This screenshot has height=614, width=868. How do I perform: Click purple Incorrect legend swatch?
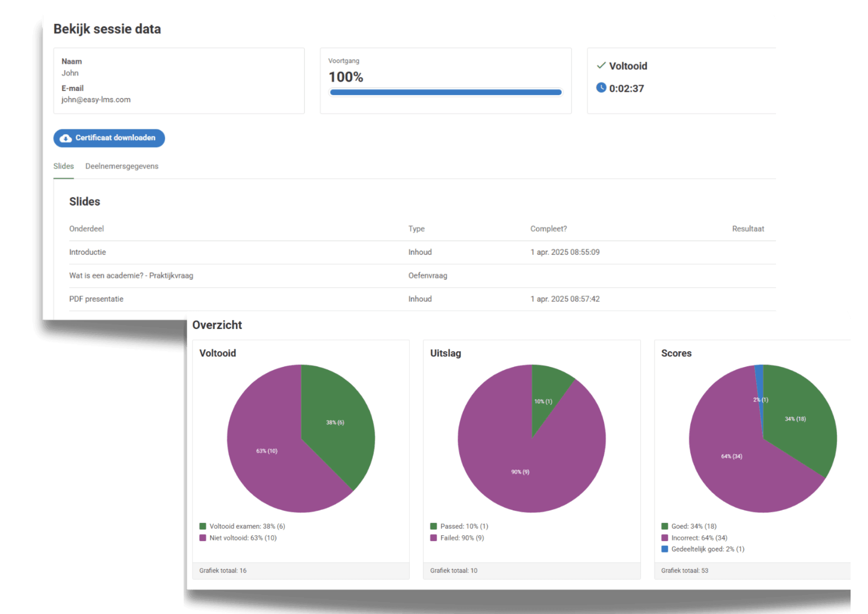tap(665, 538)
